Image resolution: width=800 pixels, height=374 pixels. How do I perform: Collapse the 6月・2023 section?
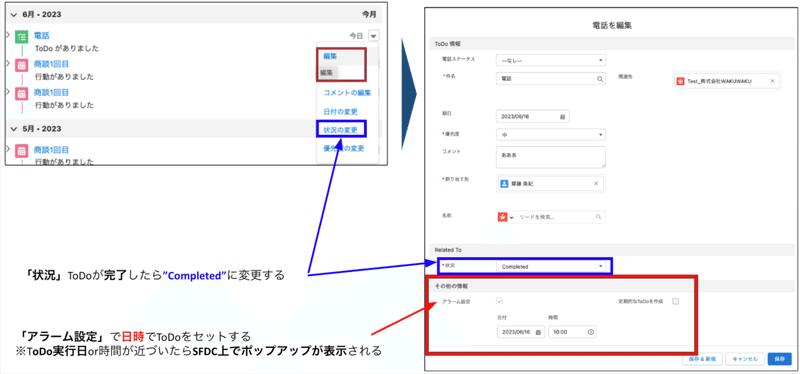click(x=14, y=15)
